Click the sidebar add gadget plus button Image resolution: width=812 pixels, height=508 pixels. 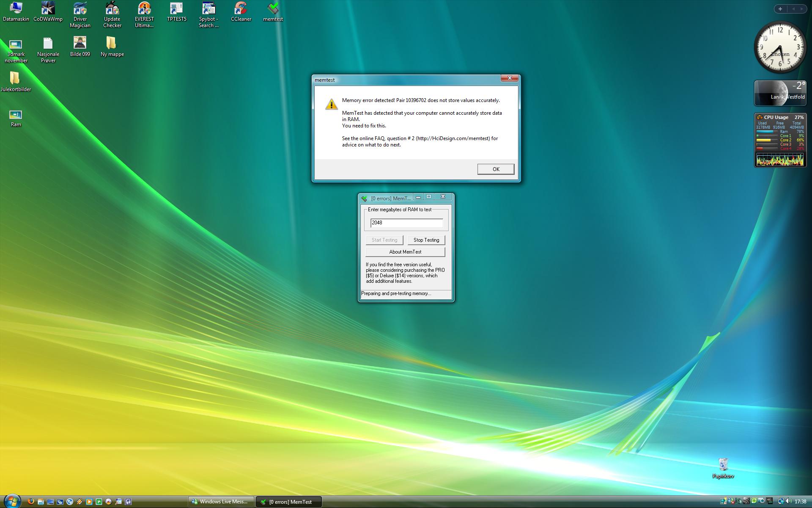(780, 9)
